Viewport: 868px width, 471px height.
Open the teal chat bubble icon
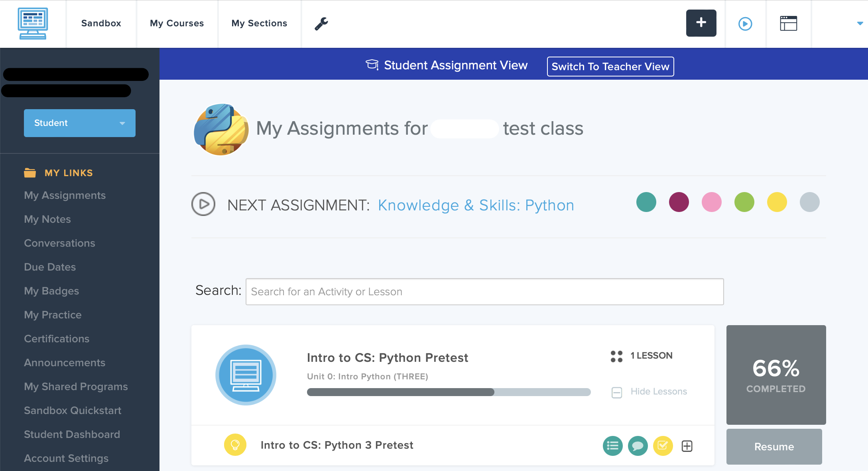[x=638, y=445]
